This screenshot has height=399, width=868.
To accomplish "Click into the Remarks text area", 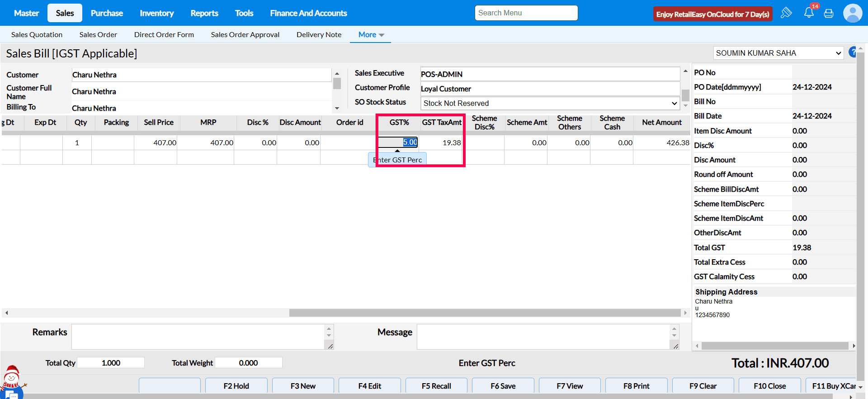I will [x=198, y=337].
